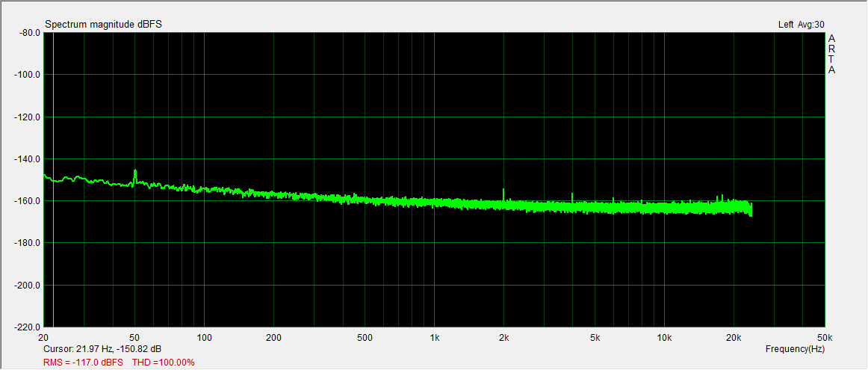Screen dimensions: 868x370
Task: Click the 10k x-axis frequency label
Action: tap(663, 338)
